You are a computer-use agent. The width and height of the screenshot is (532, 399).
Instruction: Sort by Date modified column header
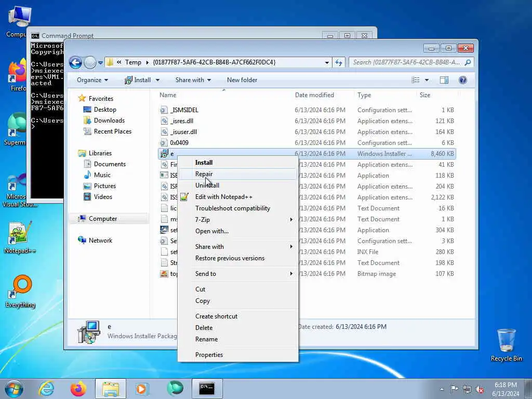(x=314, y=95)
